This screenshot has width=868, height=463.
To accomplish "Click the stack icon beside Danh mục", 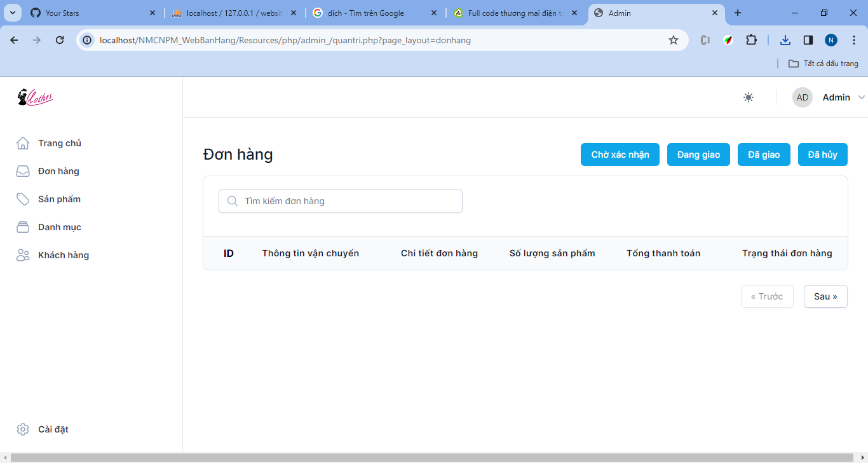I will point(23,227).
